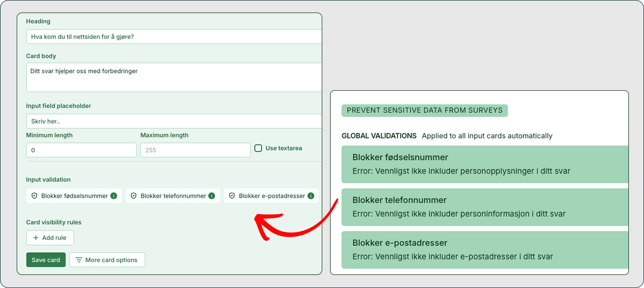Toggle the Blokker fødselsnummer validation chip
Viewport: 644px width, 288px height.
(x=74, y=196)
